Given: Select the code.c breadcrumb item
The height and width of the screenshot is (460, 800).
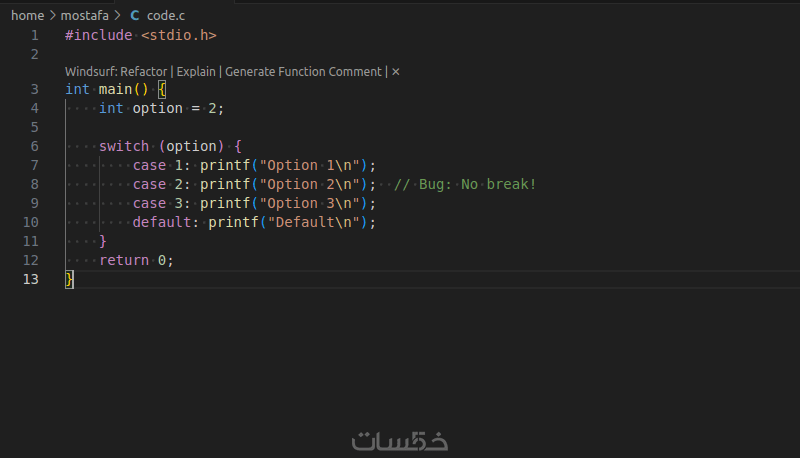Looking at the screenshot, I should tap(165, 16).
